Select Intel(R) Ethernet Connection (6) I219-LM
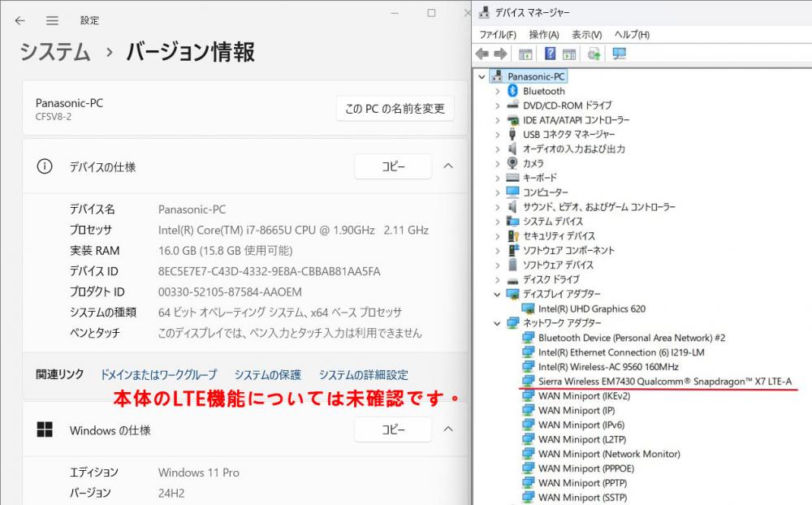This screenshot has width=812, height=505. point(621,352)
